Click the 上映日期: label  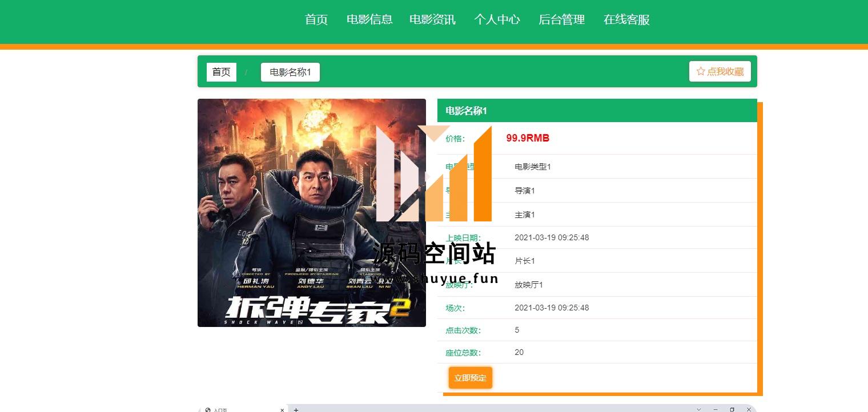pyautogui.click(x=463, y=238)
